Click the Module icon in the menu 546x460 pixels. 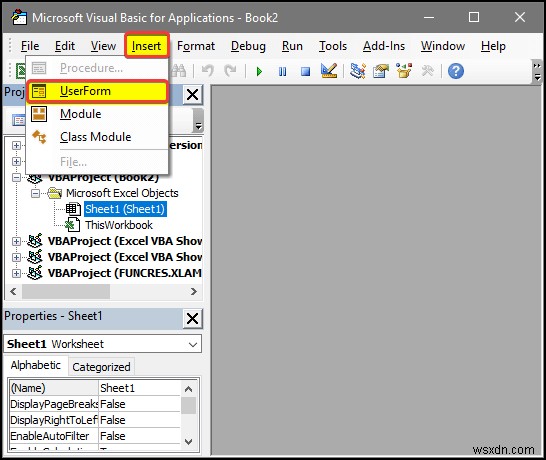pyautogui.click(x=39, y=114)
